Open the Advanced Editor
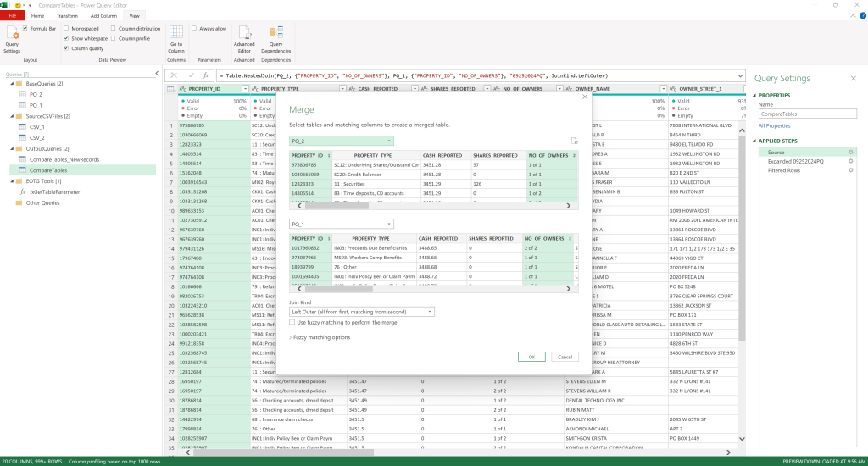This screenshot has height=466, width=868. click(x=244, y=39)
